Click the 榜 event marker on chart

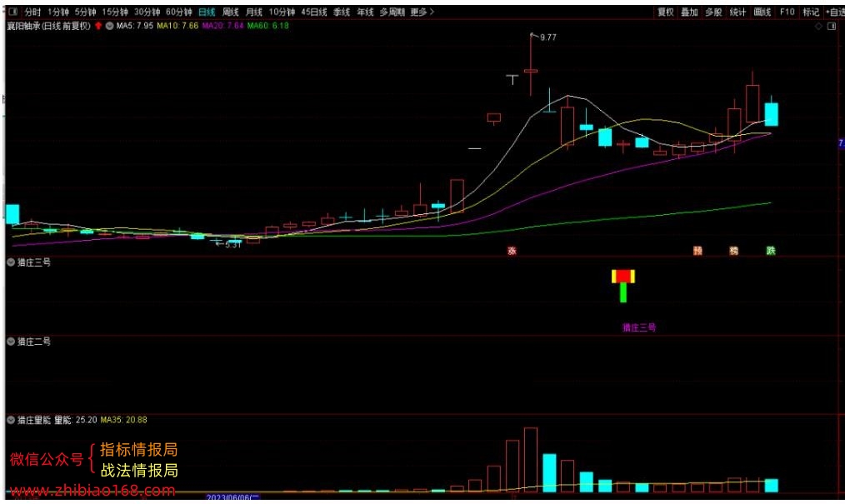pyautogui.click(x=734, y=251)
